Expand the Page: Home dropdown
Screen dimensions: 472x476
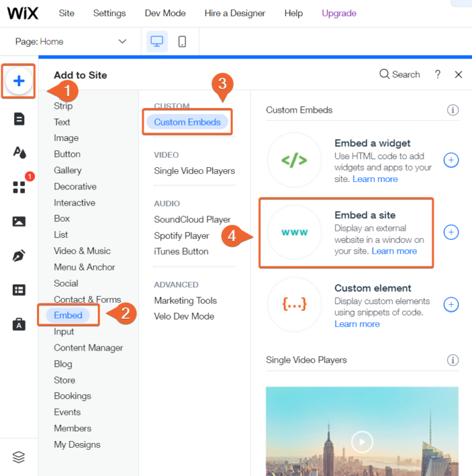click(70, 41)
